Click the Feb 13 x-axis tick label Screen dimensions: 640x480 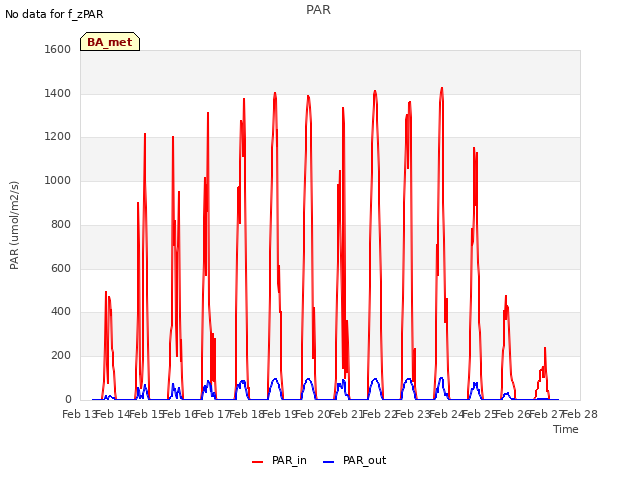(80, 414)
